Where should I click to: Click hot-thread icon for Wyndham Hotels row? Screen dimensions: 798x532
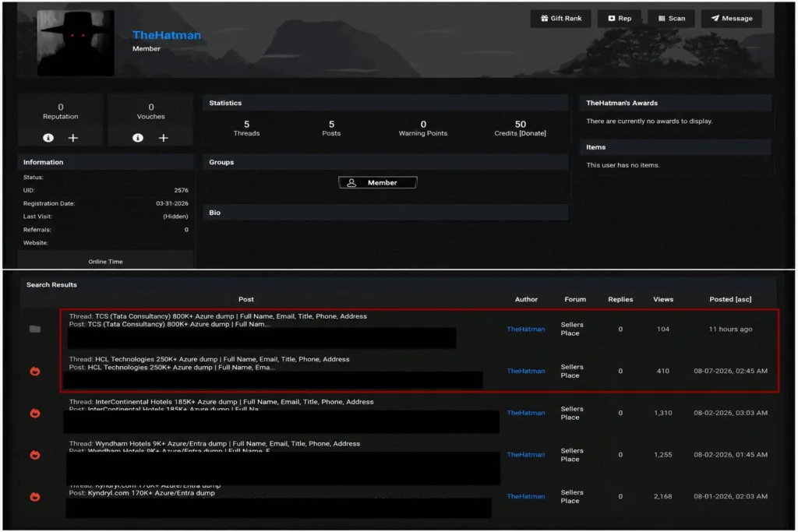(34, 455)
